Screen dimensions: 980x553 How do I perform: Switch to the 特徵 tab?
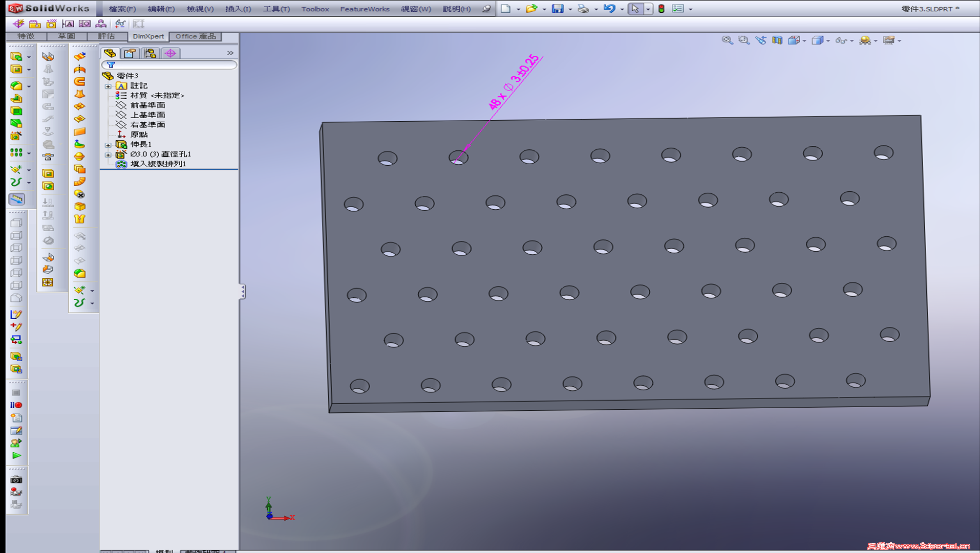pyautogui.click(x=26, y=36)
